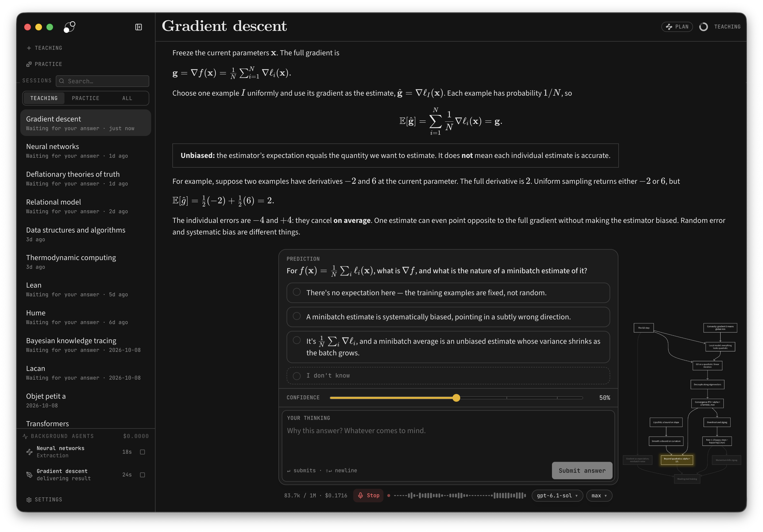Open the max effort dropdown

point(599,496)
